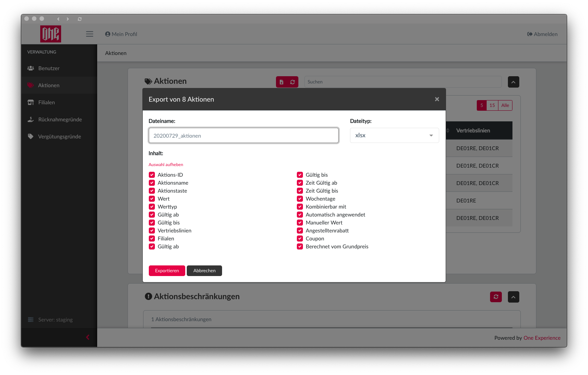Viewport: 588px width, 375px height.
Task: Click Auswahl aufheben link
Action: pyautogui.click(x=166, y=165)
